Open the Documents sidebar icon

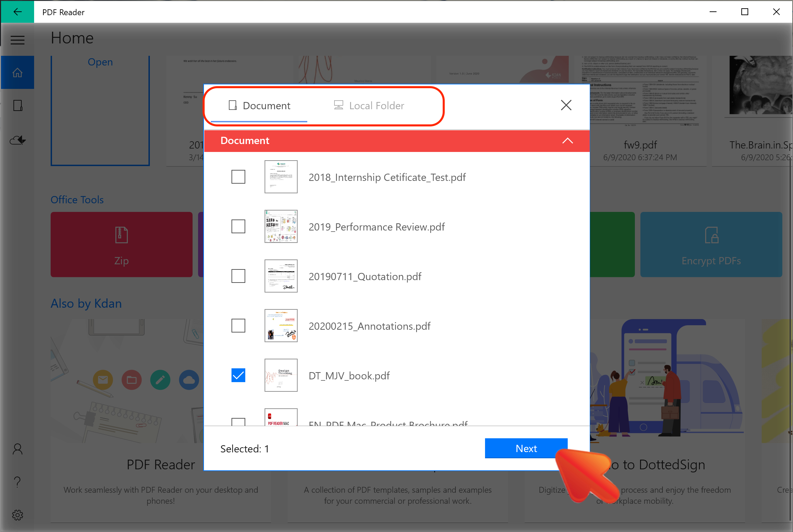pyautogui.click(x=17, y=105)
